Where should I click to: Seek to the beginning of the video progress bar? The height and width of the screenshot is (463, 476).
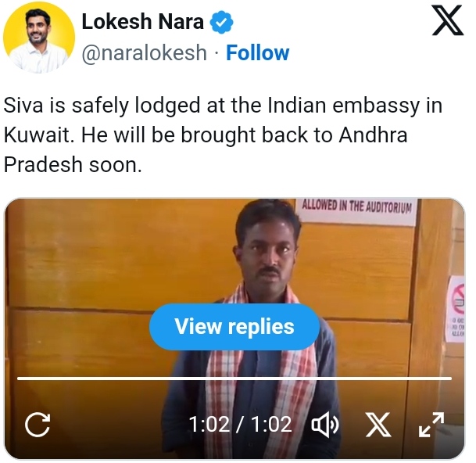coord(18,379)
